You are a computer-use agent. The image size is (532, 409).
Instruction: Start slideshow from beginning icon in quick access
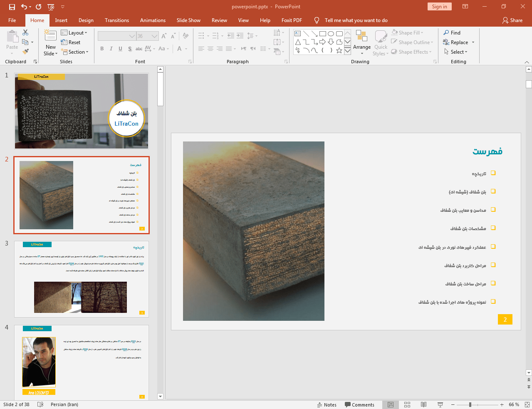[51, 7]
